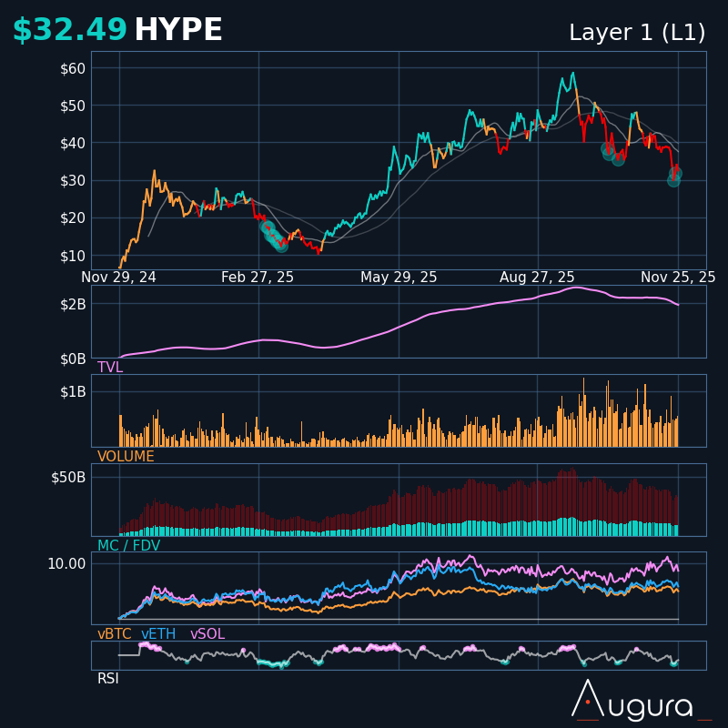The height and width of the screenshot is (728, 728).
Task: Click the RSI indicator label
Action: click(x=108, y=679)
